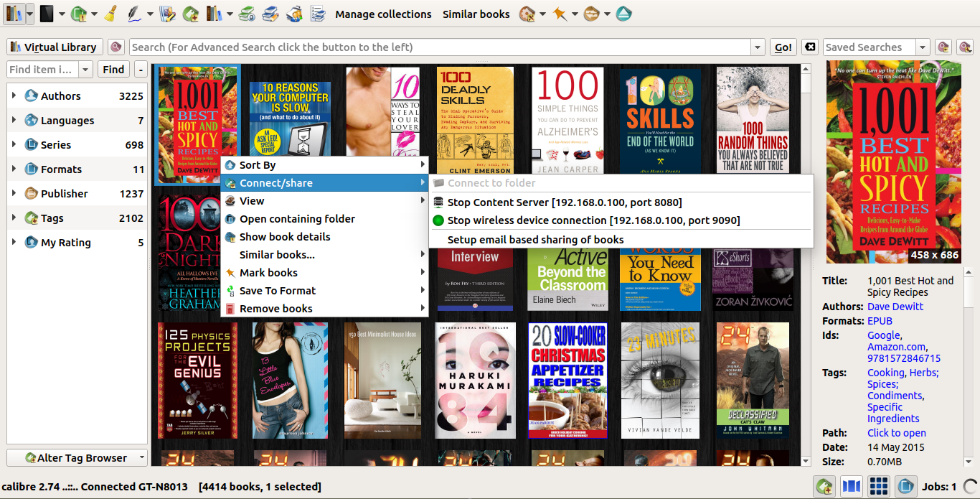Viewport: 980px width, 499px height.
Task: Select Stop Content Server from the submenu
Action: (x=564, y=202)
